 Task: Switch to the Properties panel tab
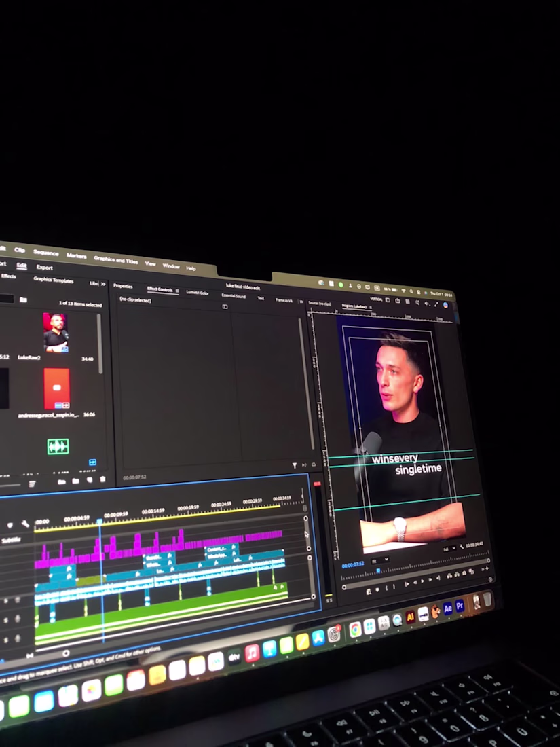[x=123, y=286]
